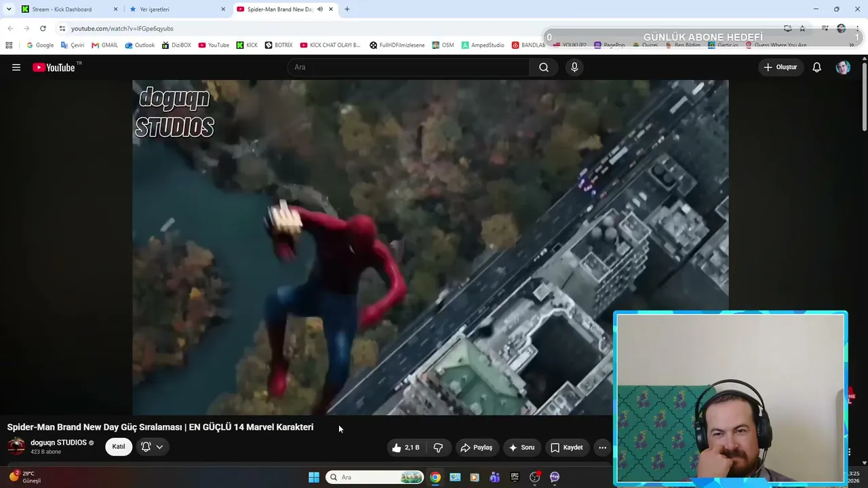
Task: Open the Chrome apps grid in bookmarks bar
Action: (x=9, y=45)
